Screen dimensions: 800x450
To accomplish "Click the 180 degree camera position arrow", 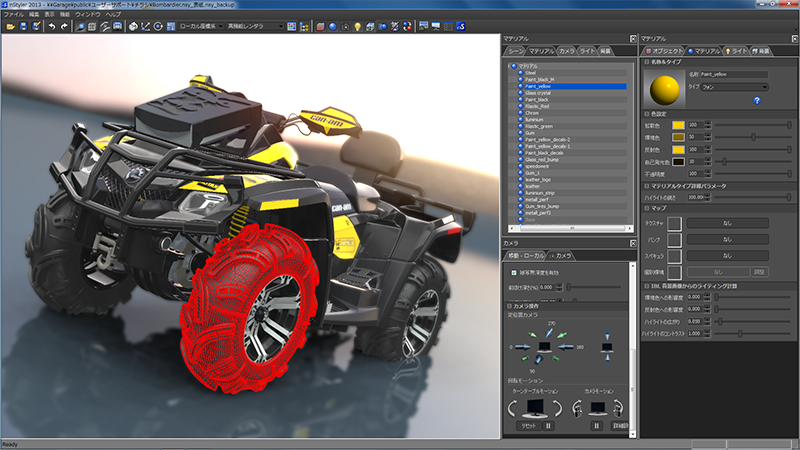I will [565, 347].
